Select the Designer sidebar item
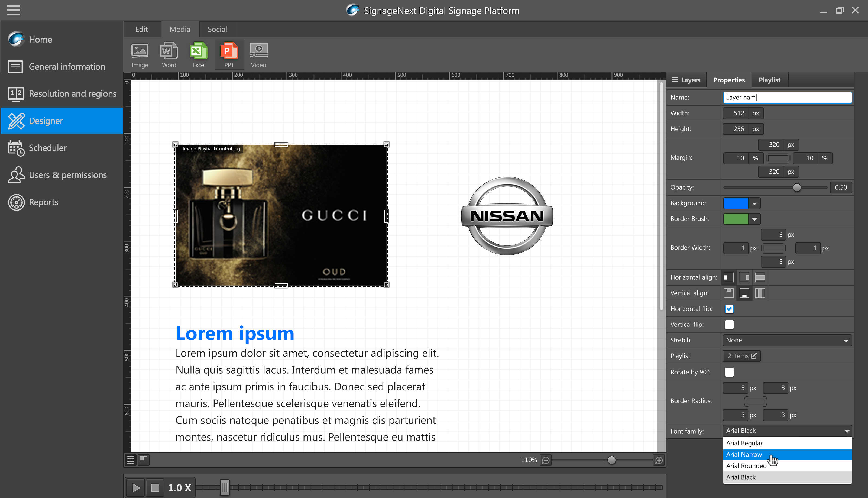Image resolution: width=868 pixels, height=498 pixels. pyautogui.click(x=61, y=121)
